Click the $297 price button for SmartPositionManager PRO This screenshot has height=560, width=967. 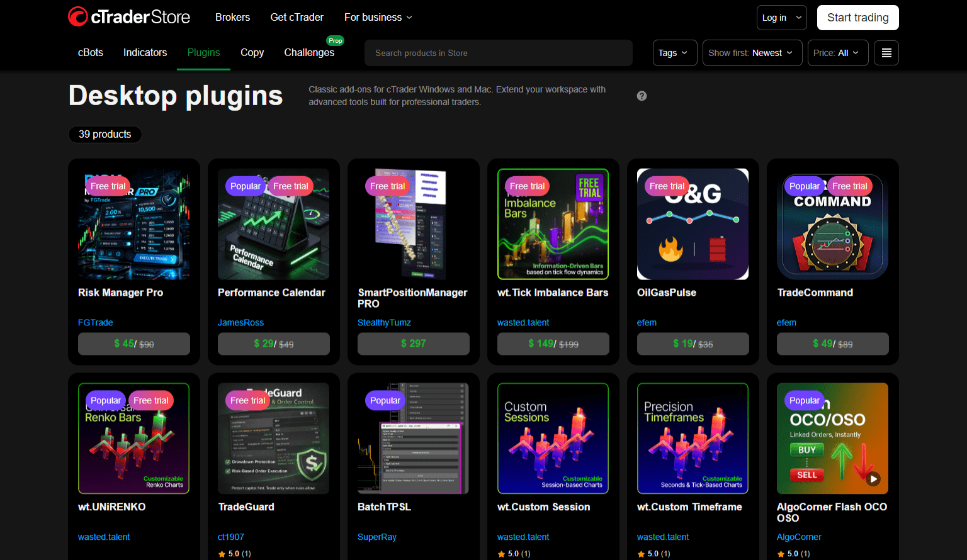(x=413, y=344)
